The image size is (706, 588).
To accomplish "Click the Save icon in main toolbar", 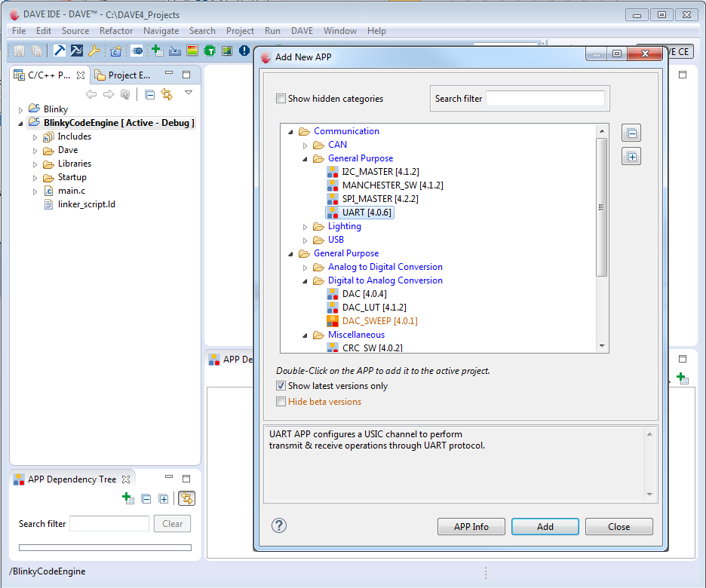I will 19,51.
